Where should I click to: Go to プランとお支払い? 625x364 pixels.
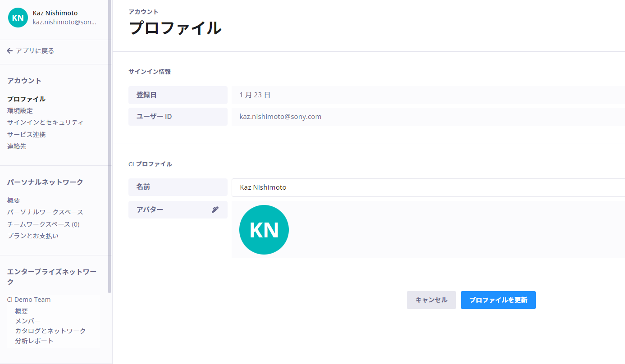click(33, 236)
